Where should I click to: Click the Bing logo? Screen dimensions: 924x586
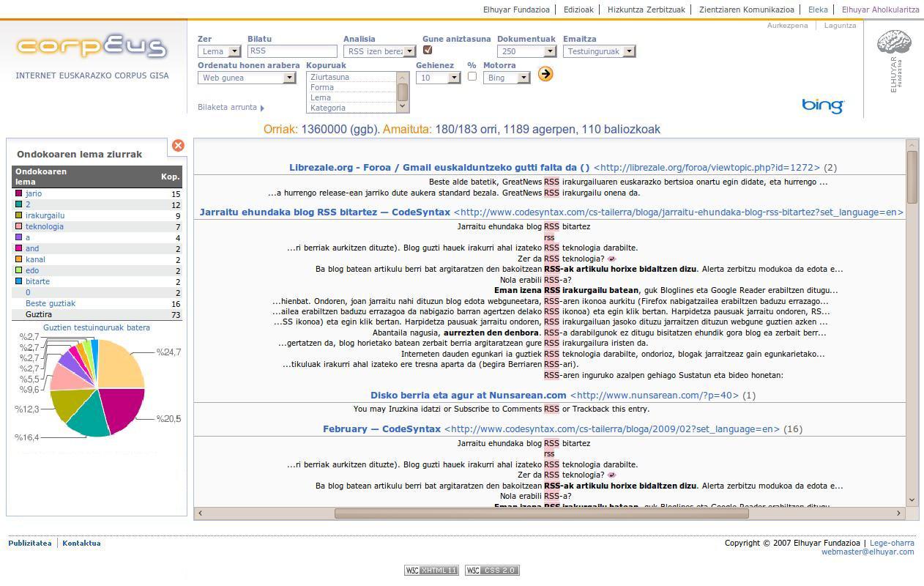pyautogui.click(x=823, y=105)
